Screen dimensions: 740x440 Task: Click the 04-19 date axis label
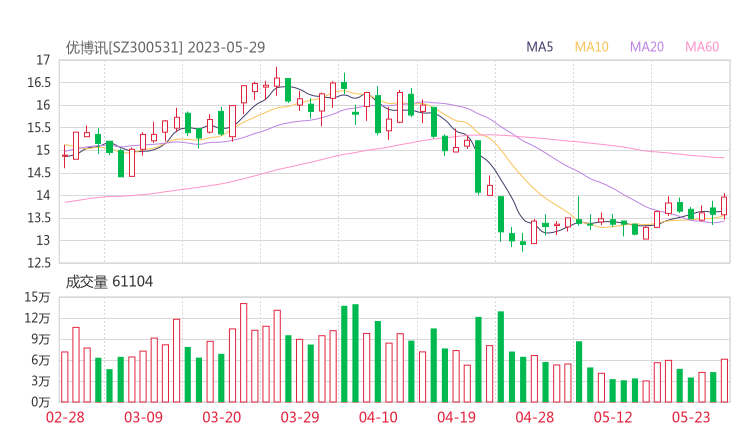point(456,417)
